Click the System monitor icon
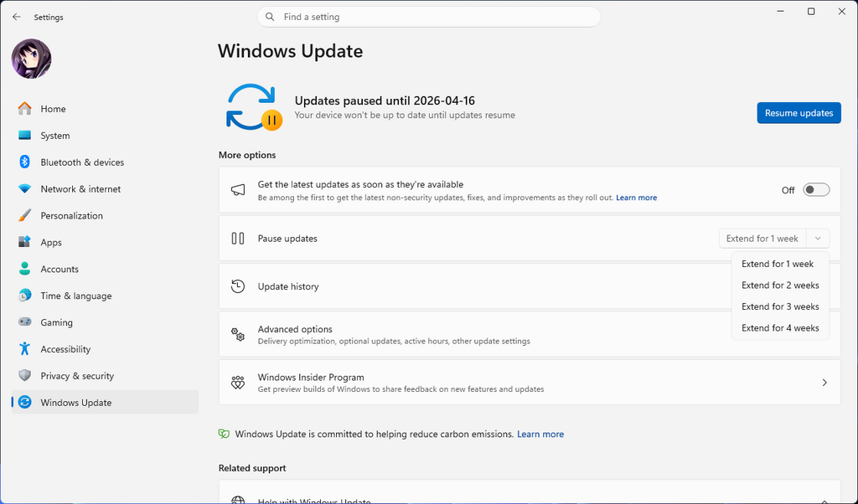Image resolution: width=858 pixels, height=504 pixels. pyautogui.click(x=24, y=135)
